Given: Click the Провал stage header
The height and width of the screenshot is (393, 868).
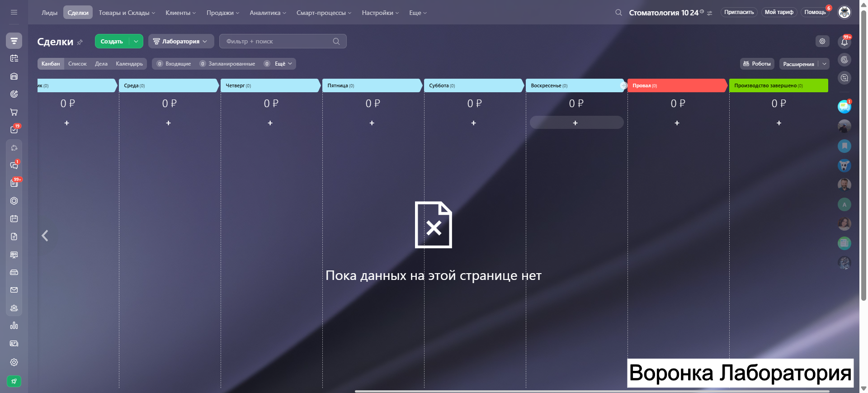Looking at the screenshot, I should 678,85.
